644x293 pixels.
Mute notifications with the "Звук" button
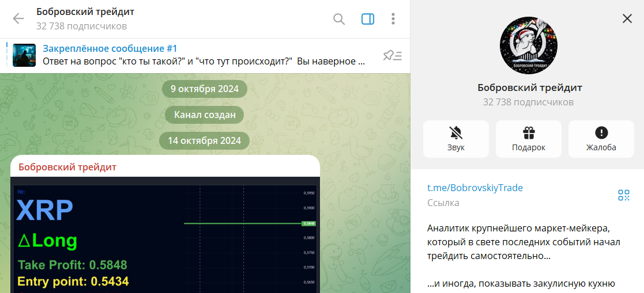(456, 139)
